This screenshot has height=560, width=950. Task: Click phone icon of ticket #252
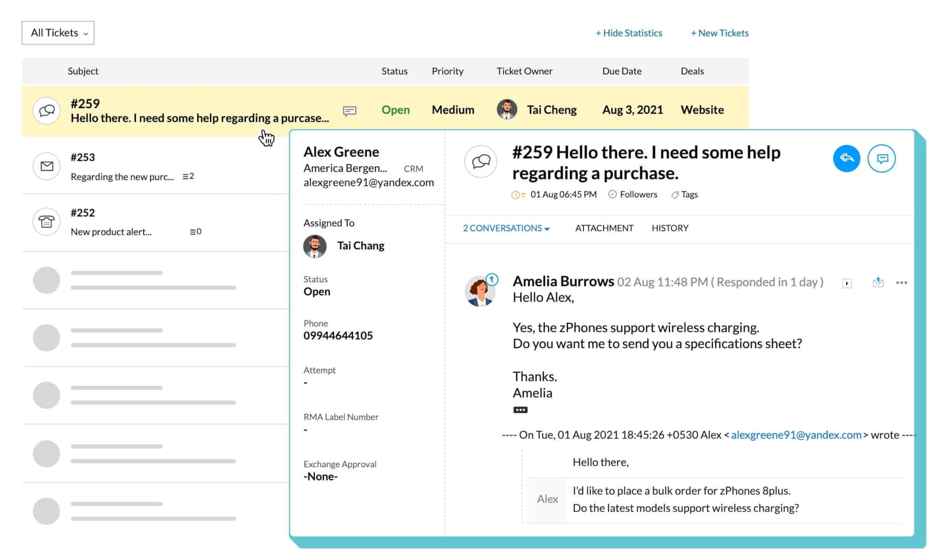[x=46, y=222]
